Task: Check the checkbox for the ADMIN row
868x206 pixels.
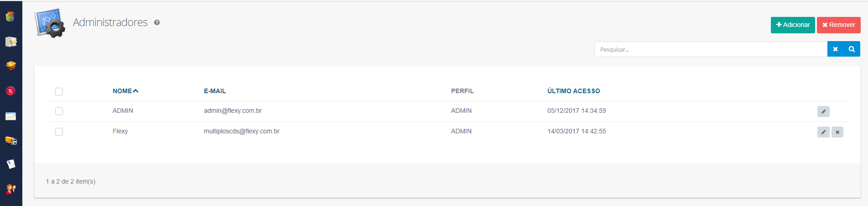Action: pyautogui.click(x=59, y=111)
